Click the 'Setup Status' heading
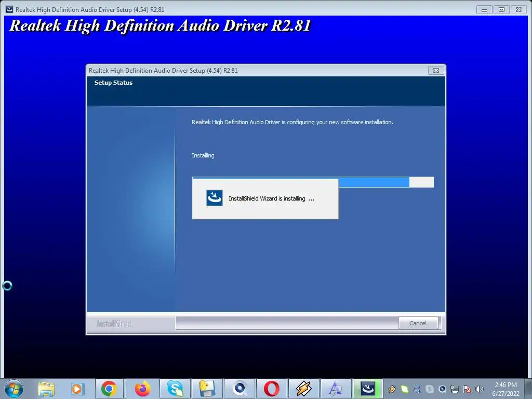This screenshot has height=399, width=532. [113, 83]
